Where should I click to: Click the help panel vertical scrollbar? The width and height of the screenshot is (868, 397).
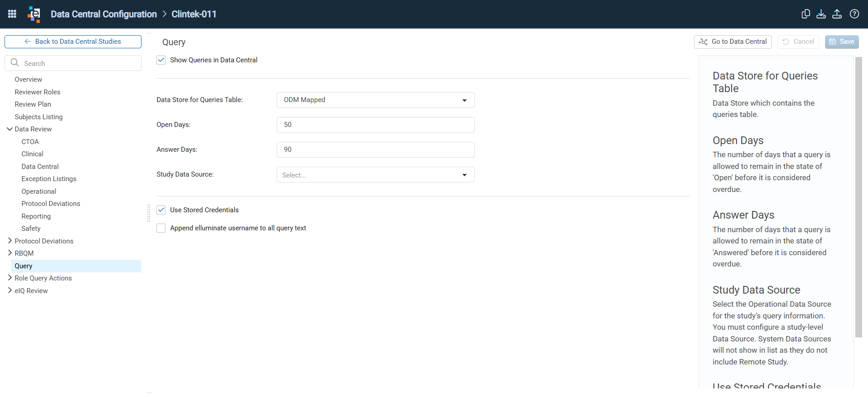859,197
